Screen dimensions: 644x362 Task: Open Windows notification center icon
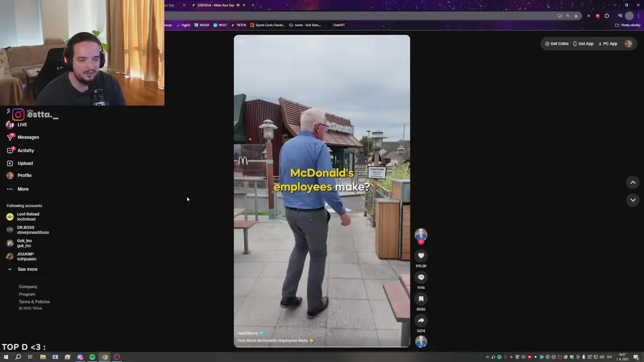point(636,357)
